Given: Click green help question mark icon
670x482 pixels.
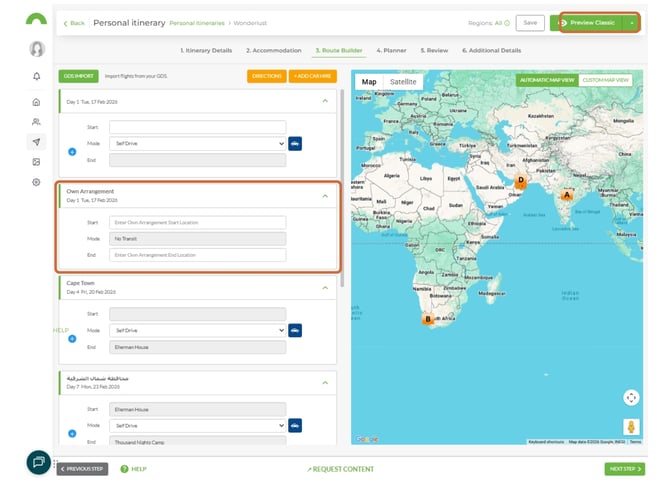Looking at the screenshot, I should coord(124,469).
